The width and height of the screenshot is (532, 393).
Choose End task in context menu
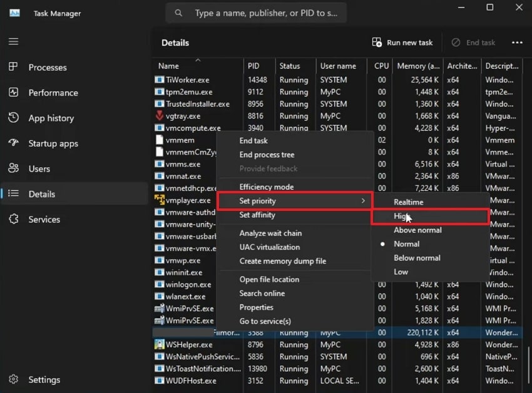[295, 141]
